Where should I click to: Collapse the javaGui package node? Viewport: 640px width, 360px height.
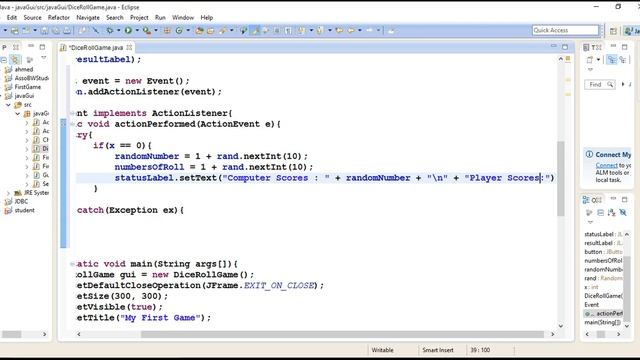(18, 113)
